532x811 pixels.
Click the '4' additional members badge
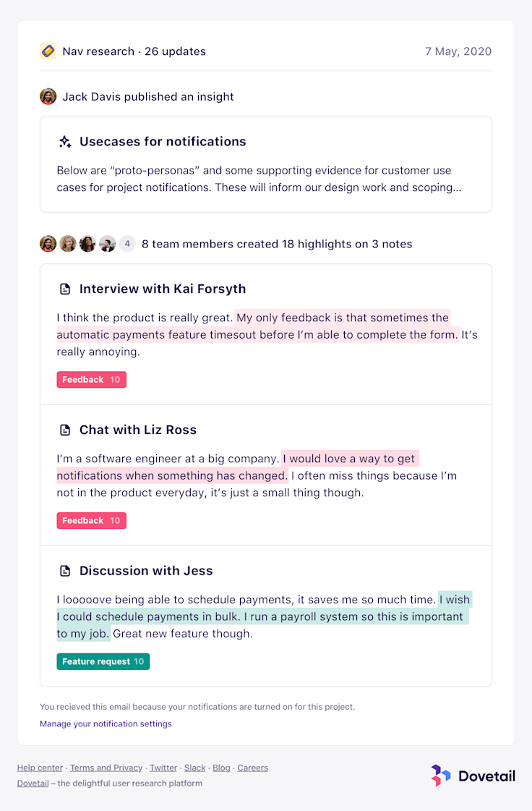pos(127,244)
